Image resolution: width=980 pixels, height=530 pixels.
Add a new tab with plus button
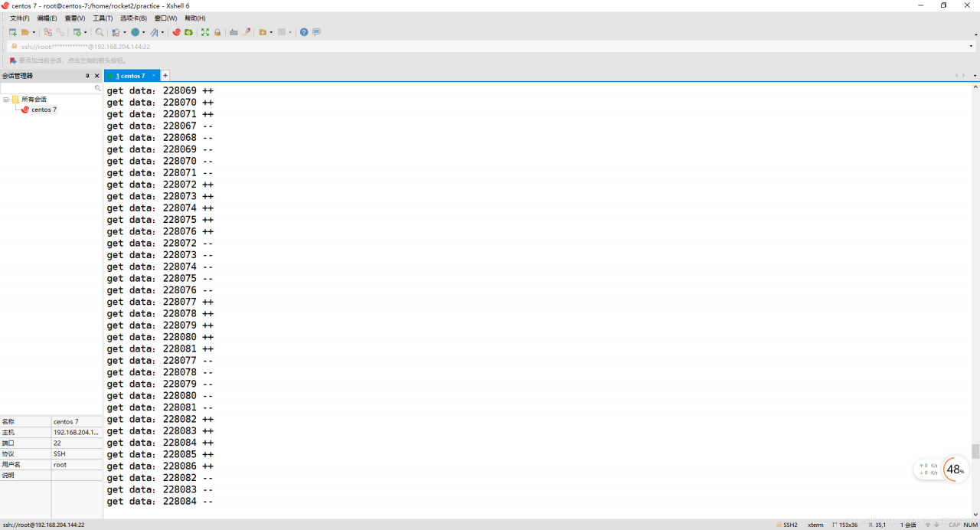pos(165,75)
